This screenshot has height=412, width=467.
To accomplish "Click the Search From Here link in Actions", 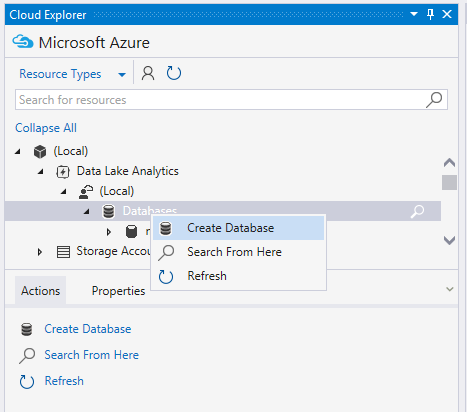I will point(92,355).
